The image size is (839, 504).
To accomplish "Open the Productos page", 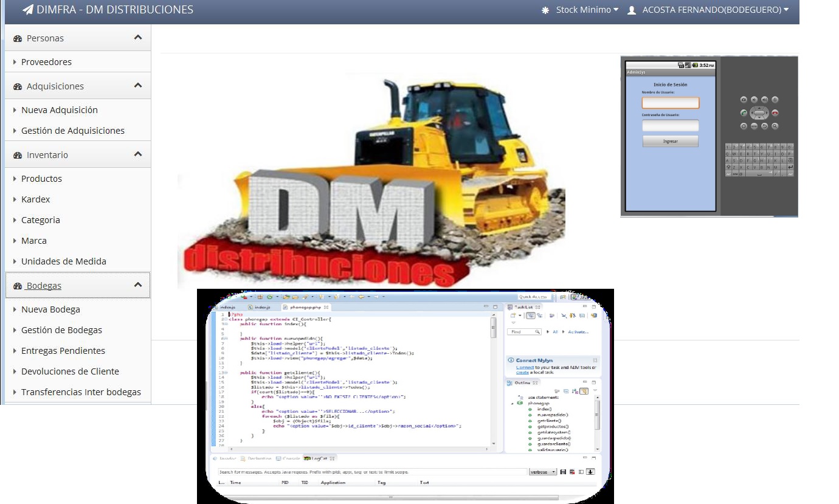I will (x=41, y=179).
